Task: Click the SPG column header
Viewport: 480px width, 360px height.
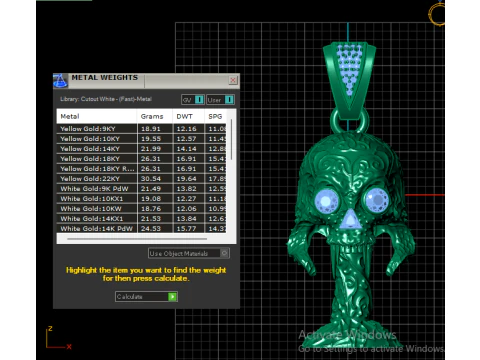Action: 215,116
